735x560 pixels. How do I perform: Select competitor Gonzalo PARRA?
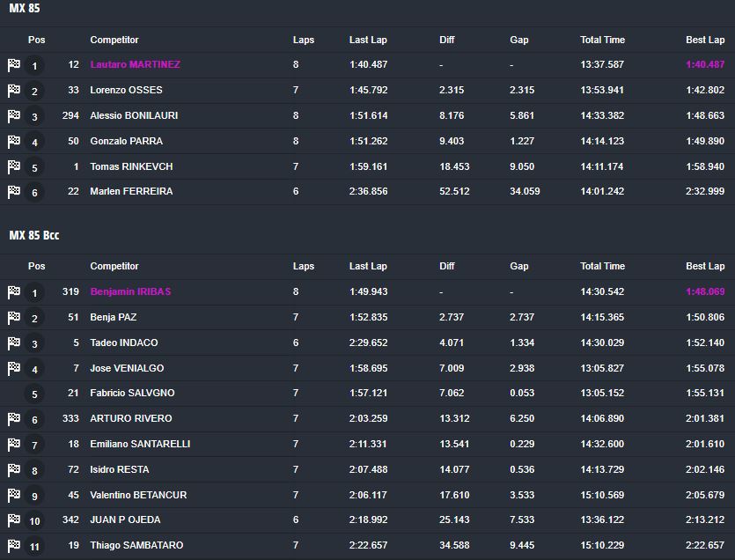coord(126,141)
